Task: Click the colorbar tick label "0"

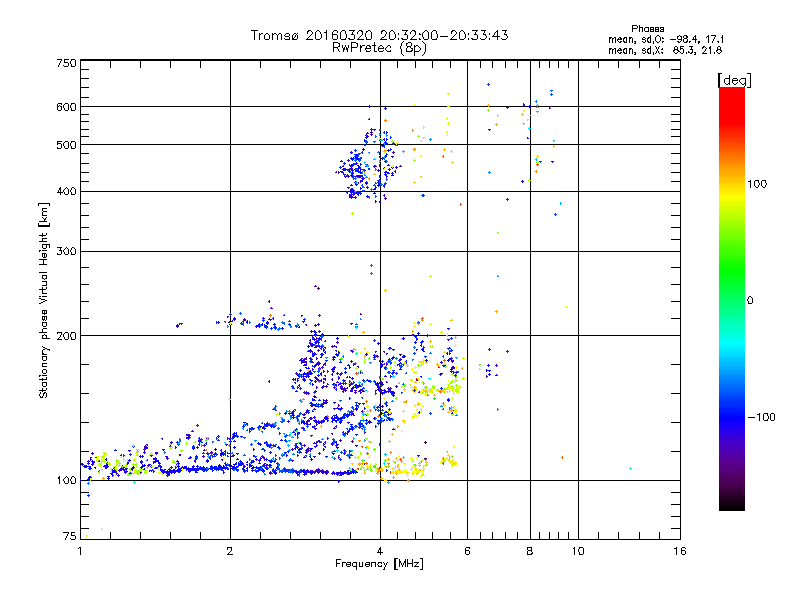Action: pos(749,300)
